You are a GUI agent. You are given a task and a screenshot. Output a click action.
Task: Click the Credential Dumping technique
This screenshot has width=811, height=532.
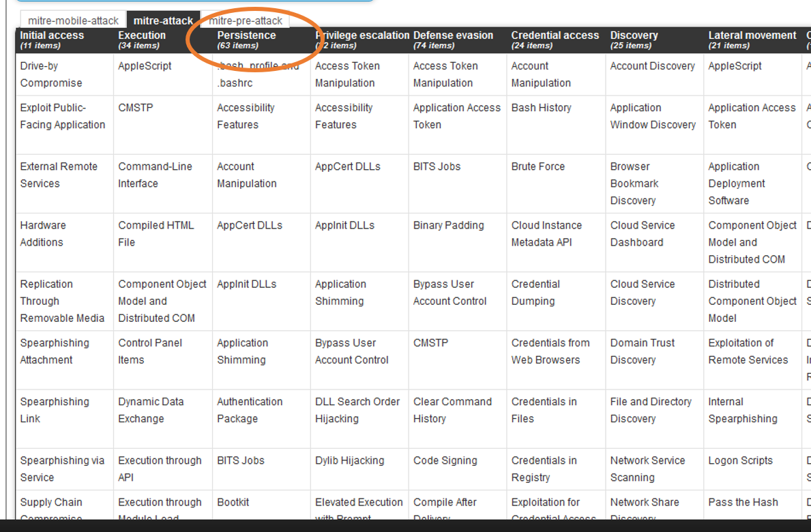click(535, 293)
